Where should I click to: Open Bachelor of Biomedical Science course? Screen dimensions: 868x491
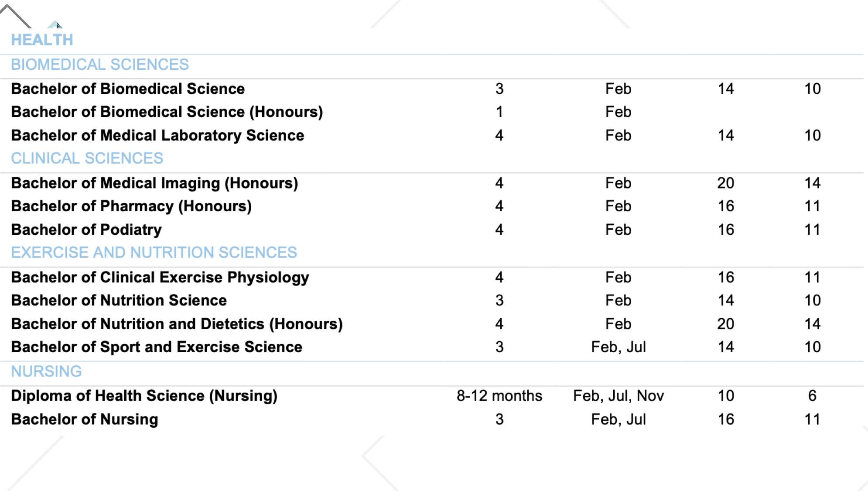point(128,89)
